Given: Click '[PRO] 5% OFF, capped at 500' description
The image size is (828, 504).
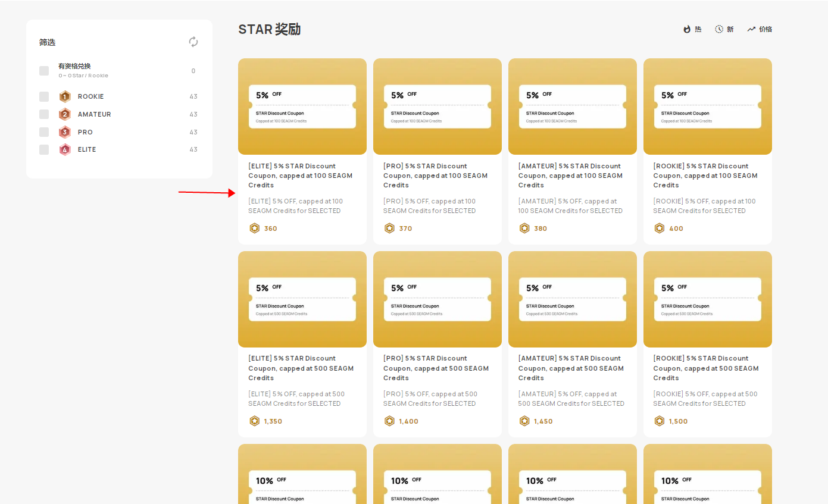Looking at the screenshot, I should 430,399.
